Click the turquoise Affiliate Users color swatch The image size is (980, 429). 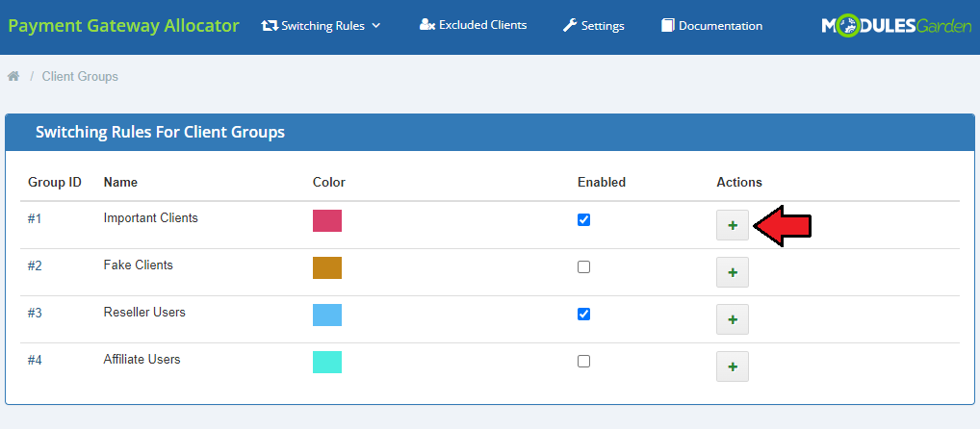coord(327,363)
